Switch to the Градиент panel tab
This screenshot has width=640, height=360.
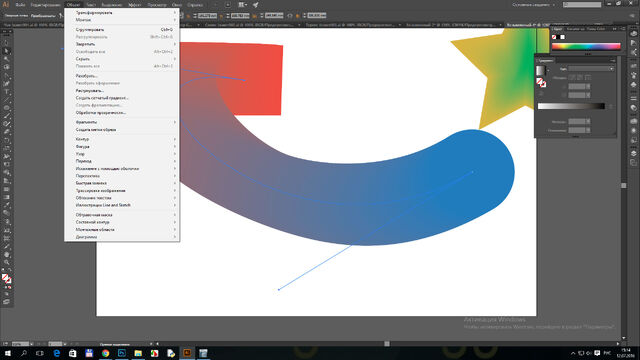[546, 60]
